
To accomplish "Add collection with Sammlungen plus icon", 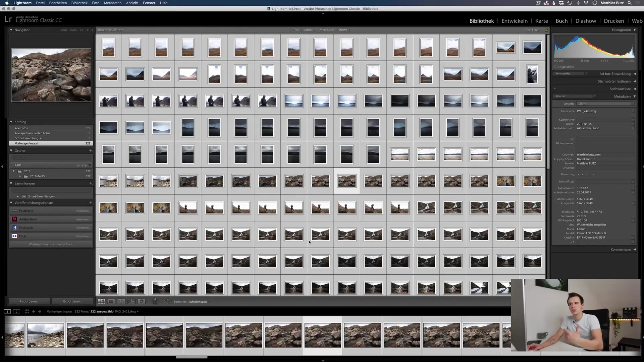I will (91, 183).
